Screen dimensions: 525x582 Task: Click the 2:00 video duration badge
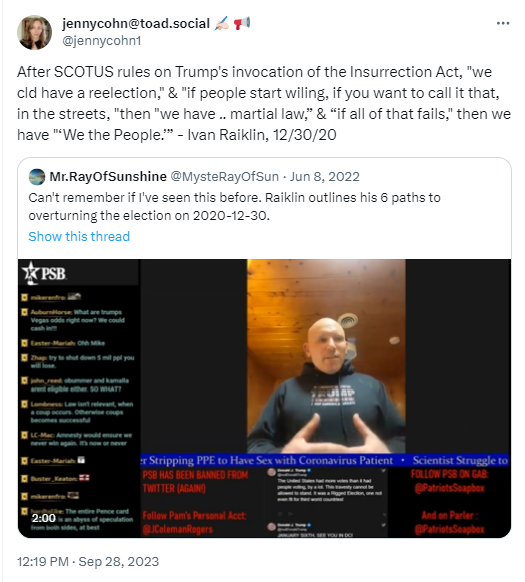[43, 518]
